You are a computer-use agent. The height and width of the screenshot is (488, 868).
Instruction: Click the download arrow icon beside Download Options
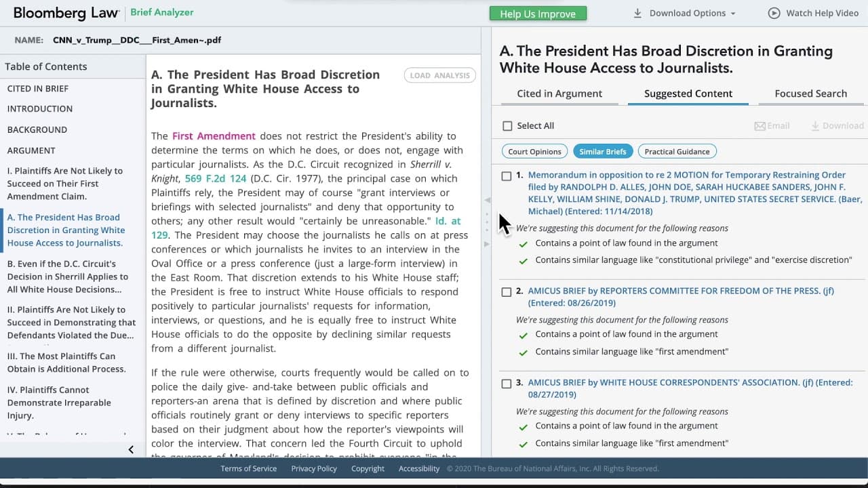coord(637,13)
